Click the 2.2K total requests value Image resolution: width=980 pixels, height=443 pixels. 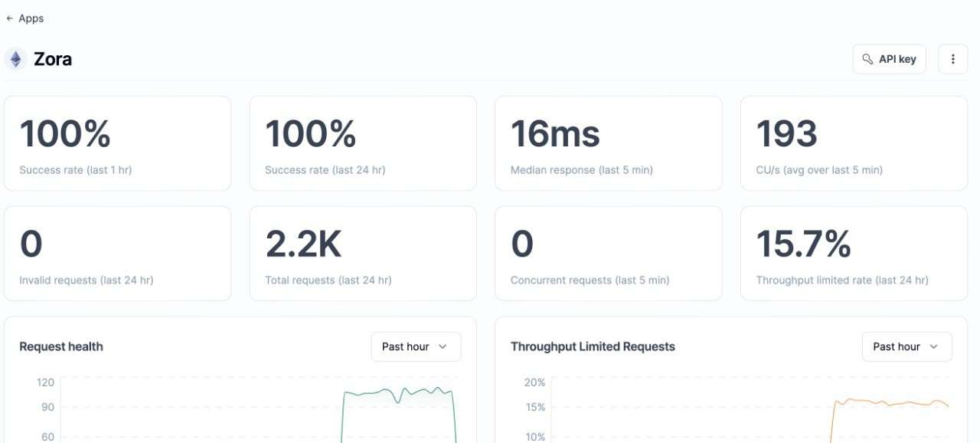303,244
